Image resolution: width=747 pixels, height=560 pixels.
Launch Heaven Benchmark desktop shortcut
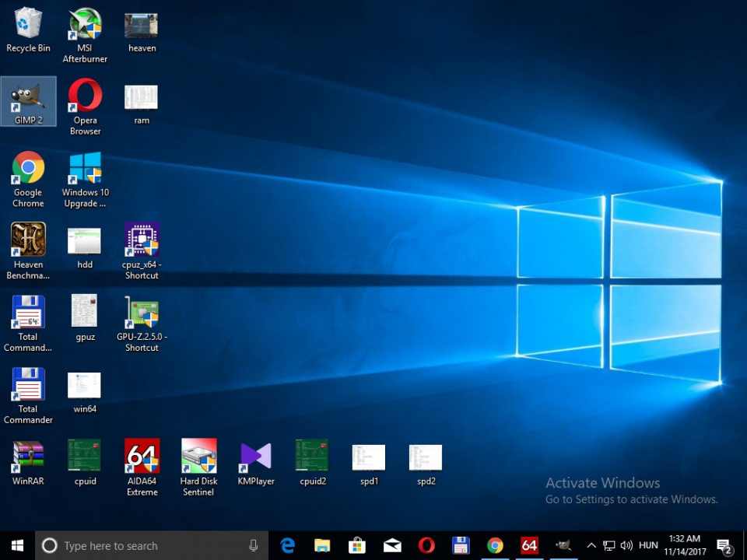(28, 250)
